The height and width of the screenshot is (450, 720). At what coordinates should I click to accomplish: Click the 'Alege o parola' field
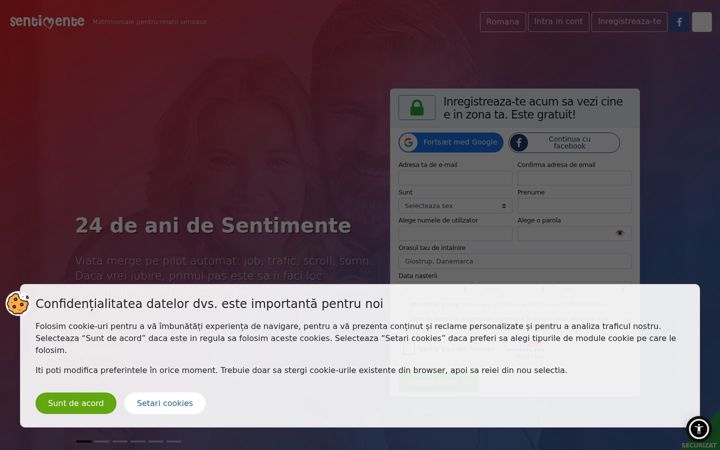click(574, 234)
